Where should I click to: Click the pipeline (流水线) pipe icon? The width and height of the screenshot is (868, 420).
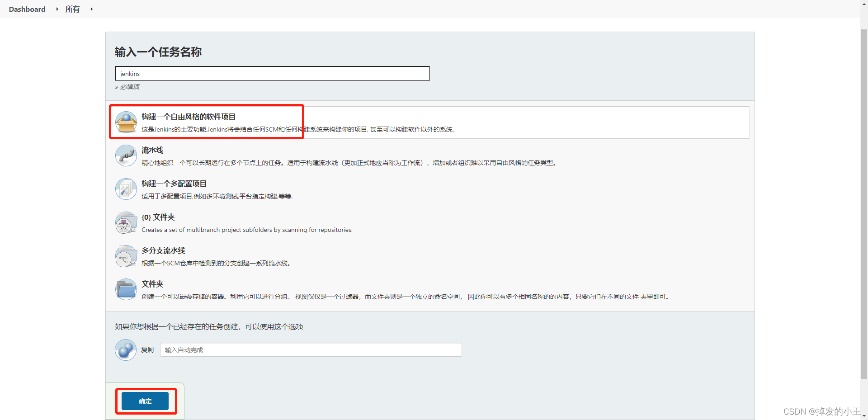(x=126, y=156)
